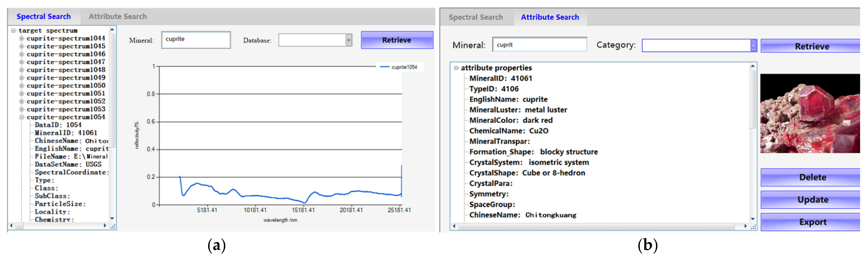The width and height of the screenshot is (868, 260).
Task: Click the Mineral field containing cuprite
Action: coord(196,40)
